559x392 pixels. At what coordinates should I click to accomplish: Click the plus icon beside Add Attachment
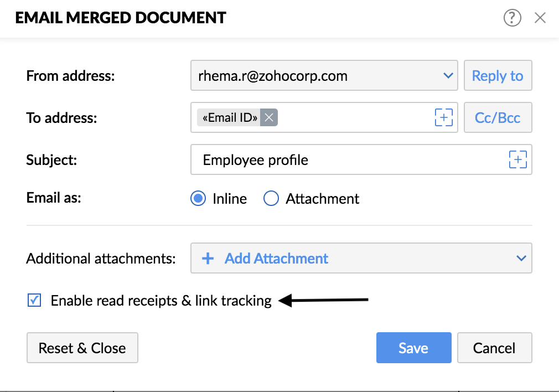point(208,258)
